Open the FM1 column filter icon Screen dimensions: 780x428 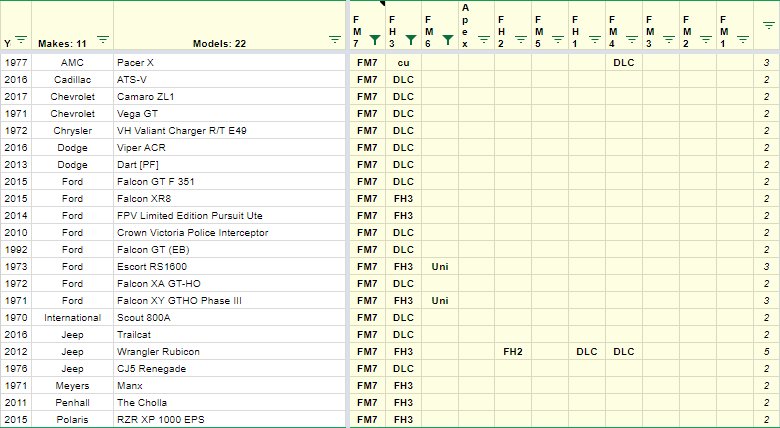coord(743,39)
